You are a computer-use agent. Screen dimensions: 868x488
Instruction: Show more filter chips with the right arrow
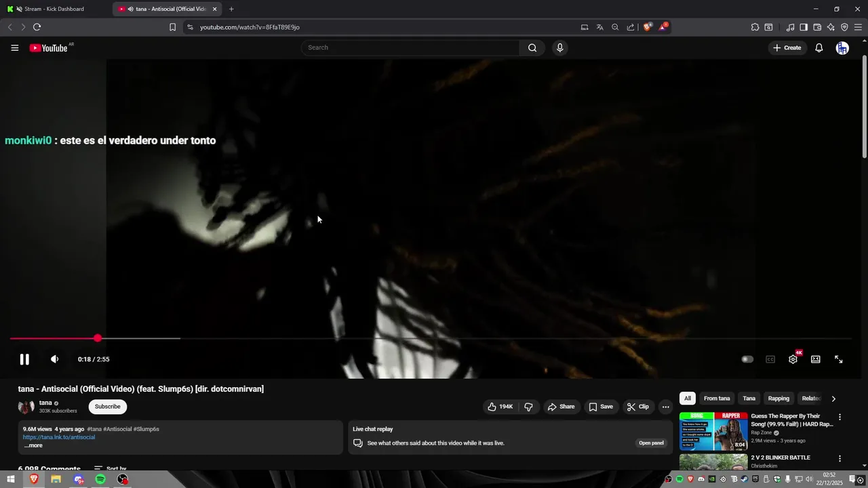click(833, 399)
